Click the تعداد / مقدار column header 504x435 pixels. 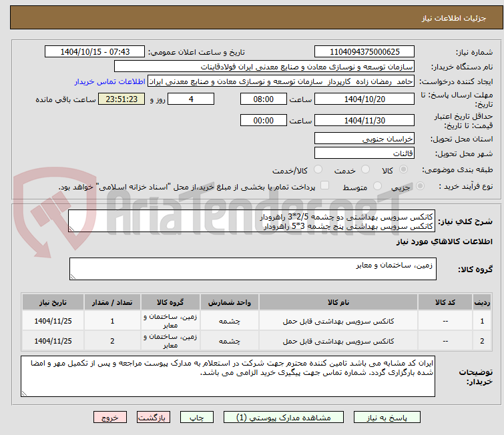112,302
